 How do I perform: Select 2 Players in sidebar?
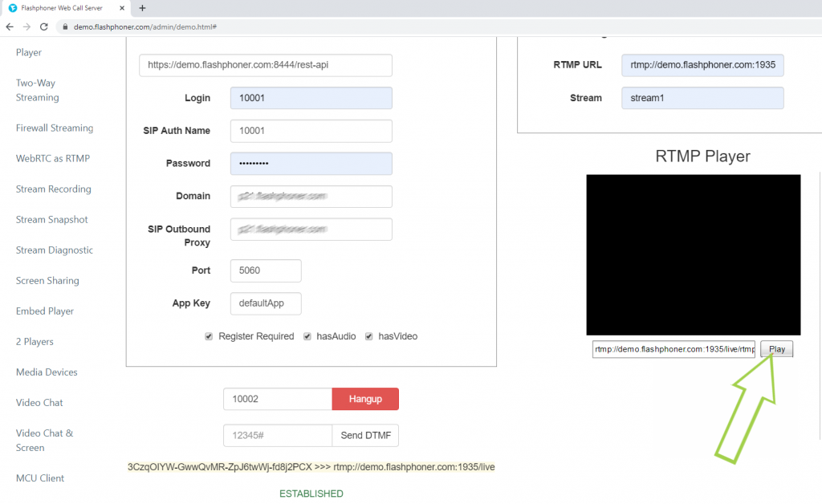coord(35,342)
